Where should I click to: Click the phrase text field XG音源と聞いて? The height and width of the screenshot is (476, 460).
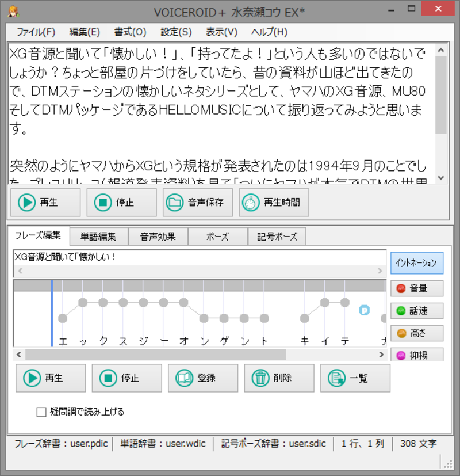(200, 257)
